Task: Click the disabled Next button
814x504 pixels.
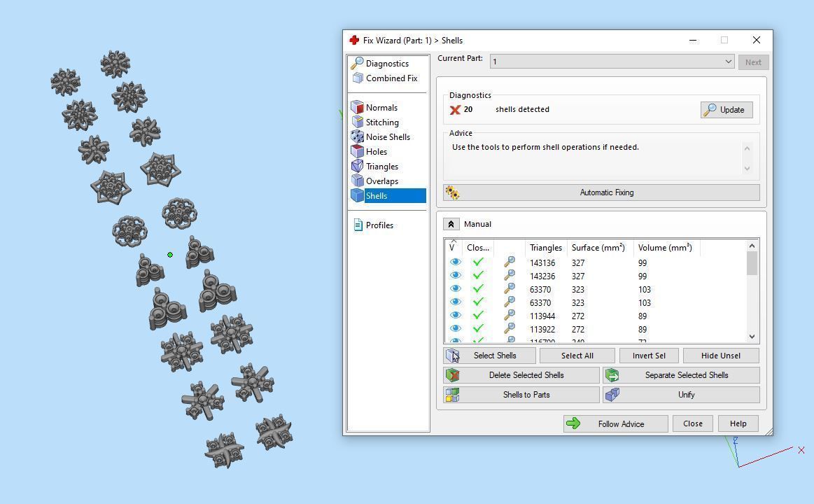Action: point(753,62)
